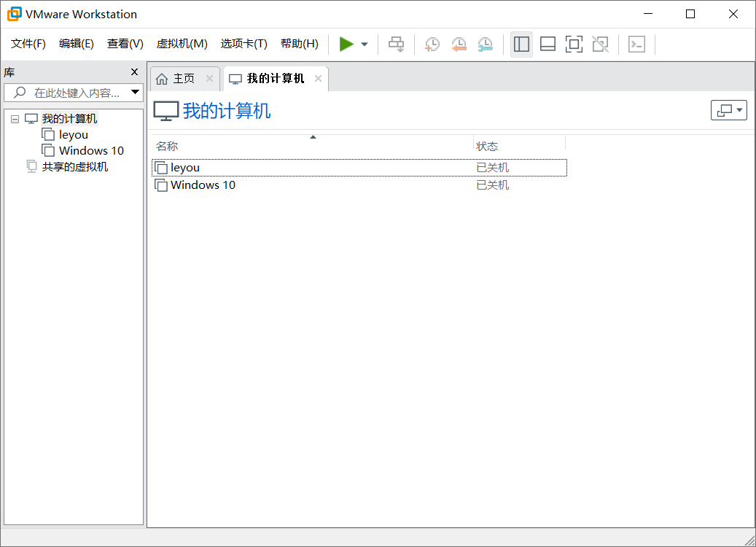Click the enter full screen mode icon
The image size is (756, 547).
pyautogui.click(x=574, y=44)
